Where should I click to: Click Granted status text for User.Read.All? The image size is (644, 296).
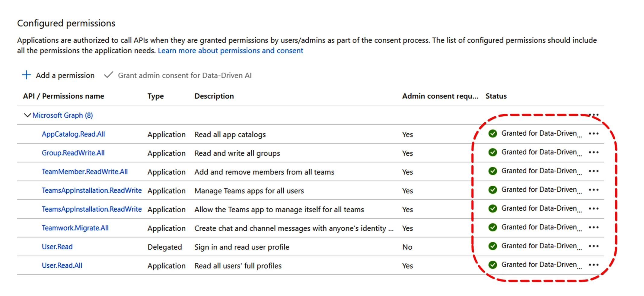click(541, 265)
